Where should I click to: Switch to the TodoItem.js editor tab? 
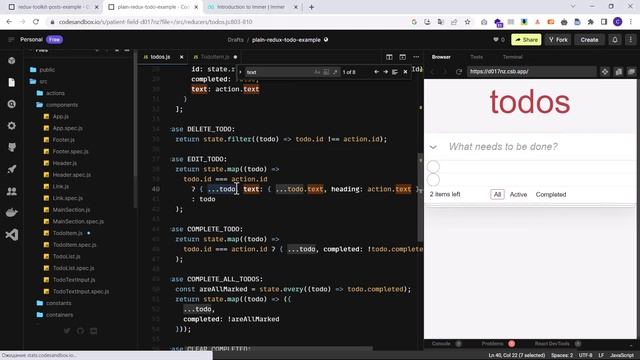click(215, 57)
